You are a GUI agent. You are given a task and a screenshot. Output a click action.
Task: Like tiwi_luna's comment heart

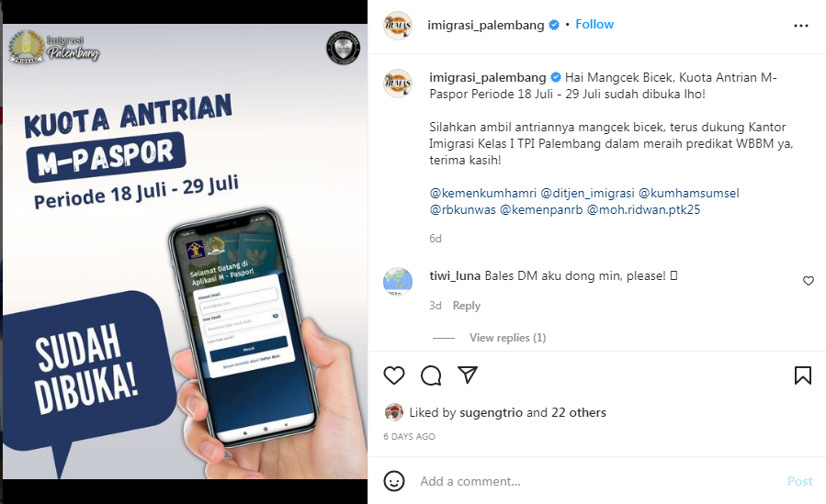point(809,281)
